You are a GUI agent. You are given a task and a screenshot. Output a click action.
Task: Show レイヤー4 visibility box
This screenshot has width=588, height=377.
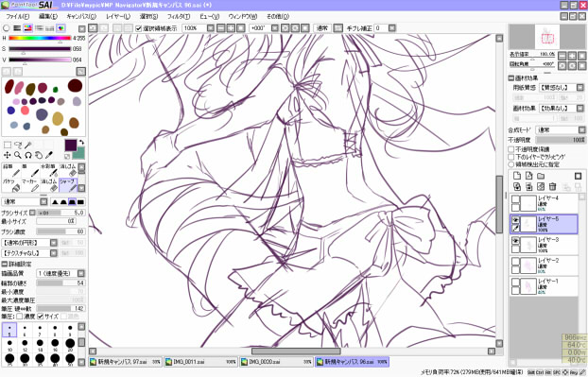point(515,199)
